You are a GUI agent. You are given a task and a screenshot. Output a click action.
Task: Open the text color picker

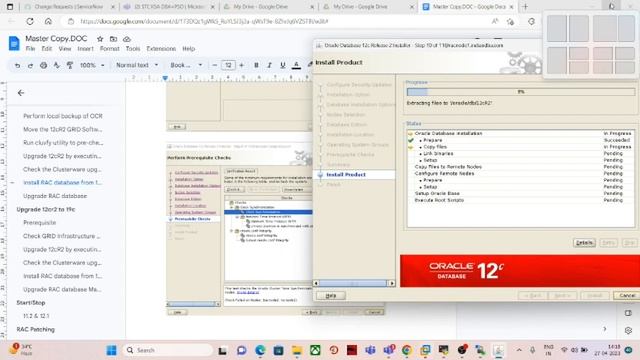(x=296, y=65)
